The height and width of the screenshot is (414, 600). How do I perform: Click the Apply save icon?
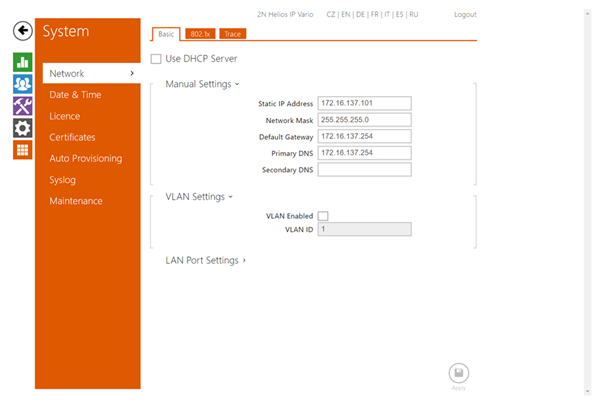click(x=458, y=373)
